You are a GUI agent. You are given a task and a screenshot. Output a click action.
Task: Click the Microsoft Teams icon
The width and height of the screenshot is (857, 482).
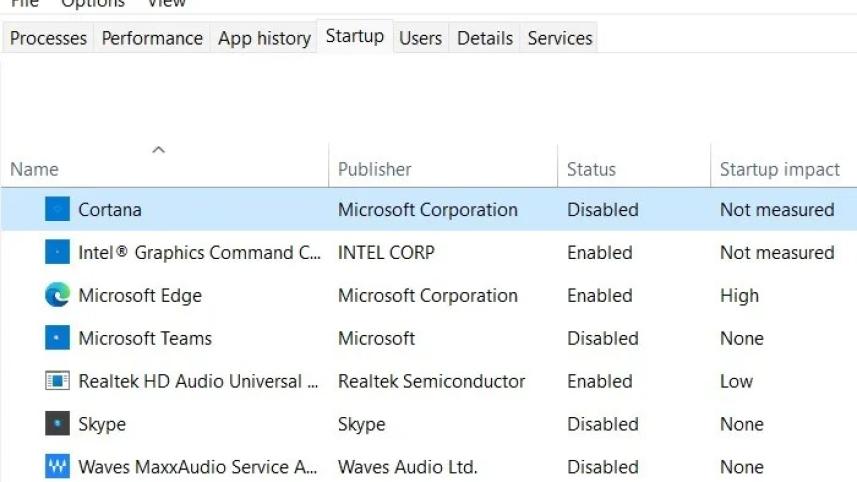(57, 339)
